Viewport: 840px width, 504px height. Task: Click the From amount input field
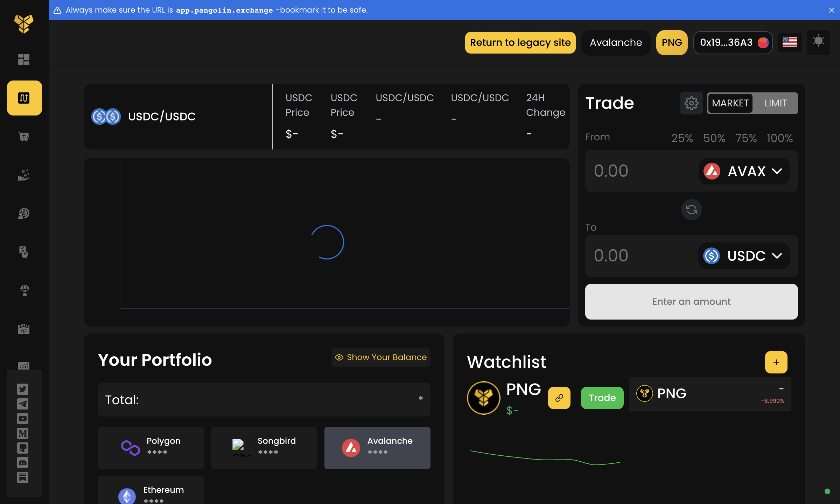pos(642,171)
